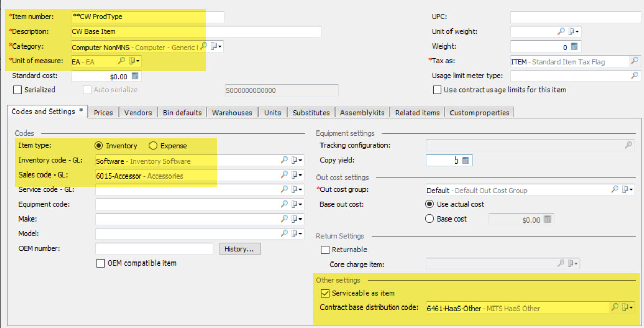
Task: Select the Inventory item type radio
Action: (x=99, y=146)
